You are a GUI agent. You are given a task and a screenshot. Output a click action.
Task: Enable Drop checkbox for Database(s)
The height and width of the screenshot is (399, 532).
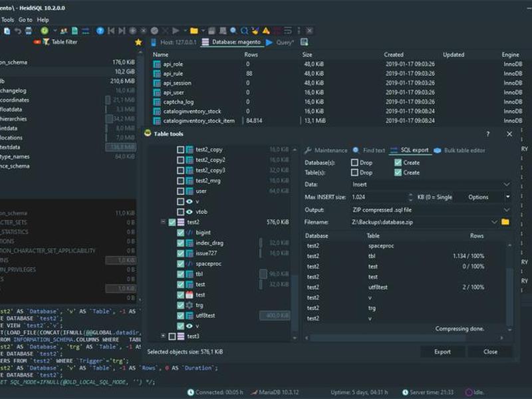pyautogui.click(x=354, y=162)
